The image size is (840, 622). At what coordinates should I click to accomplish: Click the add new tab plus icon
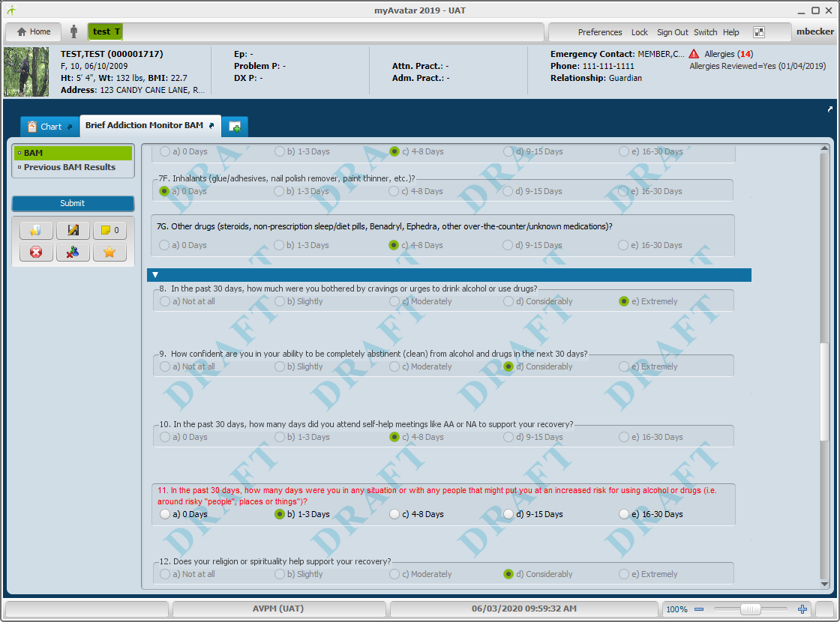coord(235,127)
